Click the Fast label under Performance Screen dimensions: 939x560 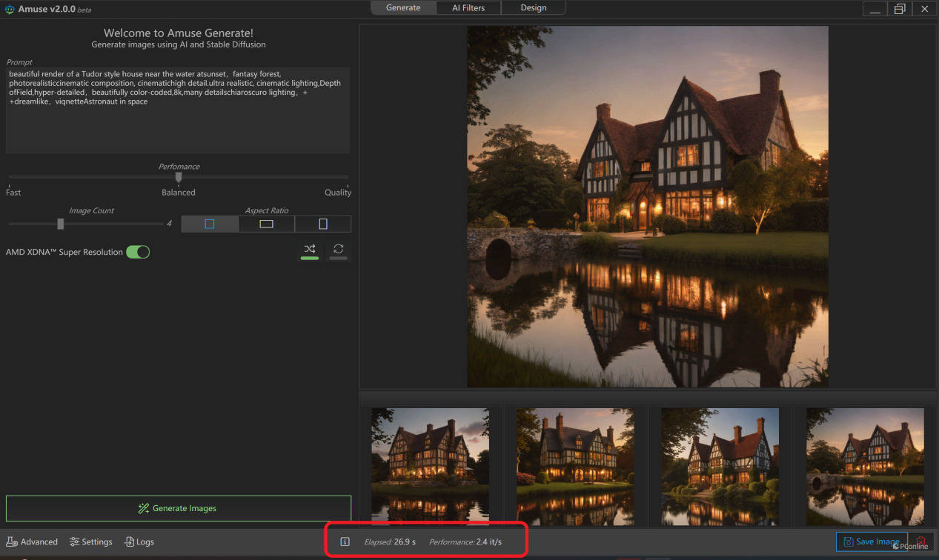click(x=13, y=193)
